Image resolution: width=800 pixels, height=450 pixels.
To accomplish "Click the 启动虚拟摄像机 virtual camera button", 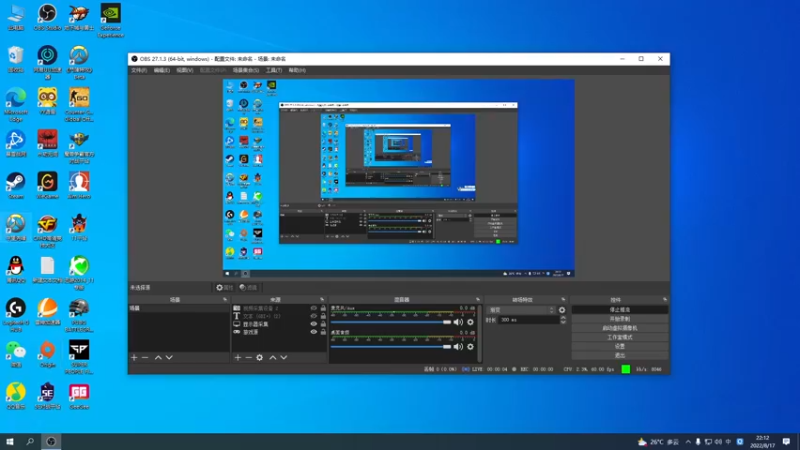I will pos(620,328).
